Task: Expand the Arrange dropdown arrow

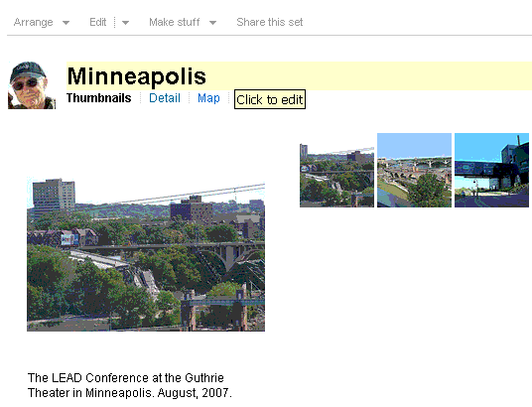Action: pos(66,23)
